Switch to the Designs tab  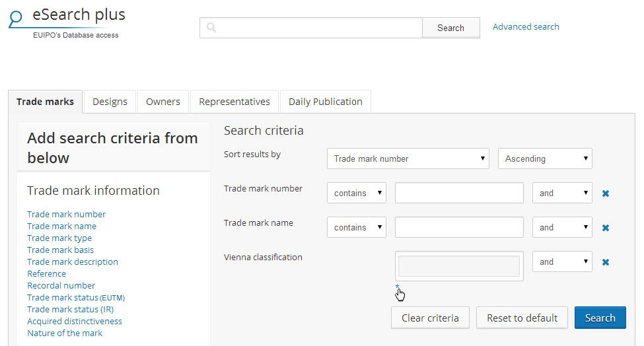tap(110, 102)
